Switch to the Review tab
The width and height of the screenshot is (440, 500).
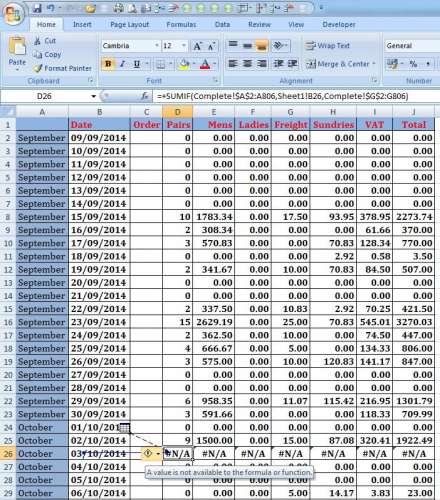coord(259,24)
